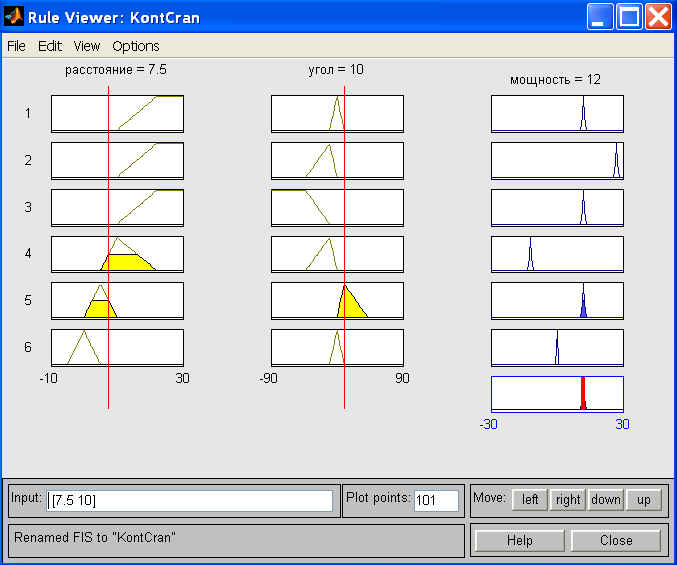
Task: Click the aggregated мощность output plot
Action: pos(557,394)
